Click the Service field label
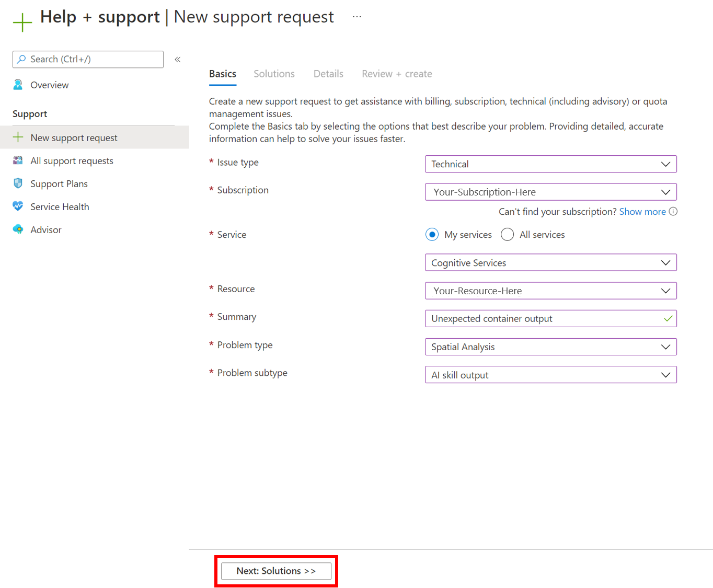Viewport: 713px width, 588px height. coord(232,235)
